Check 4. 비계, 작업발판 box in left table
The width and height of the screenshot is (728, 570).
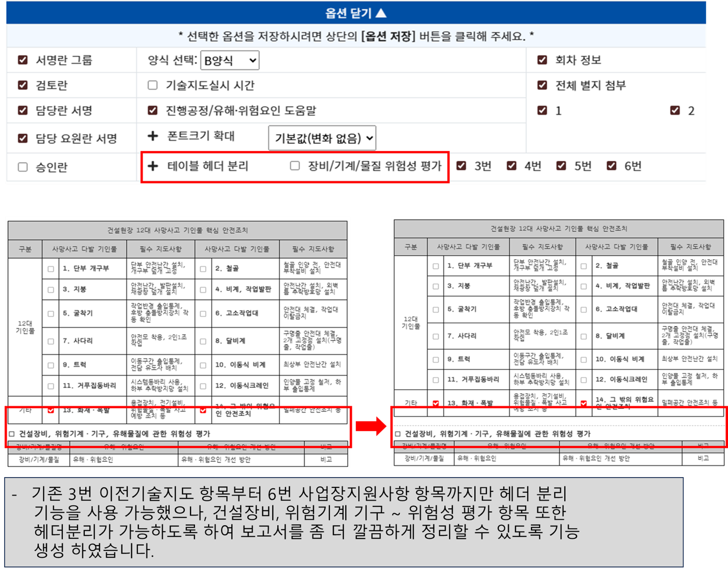203,289
